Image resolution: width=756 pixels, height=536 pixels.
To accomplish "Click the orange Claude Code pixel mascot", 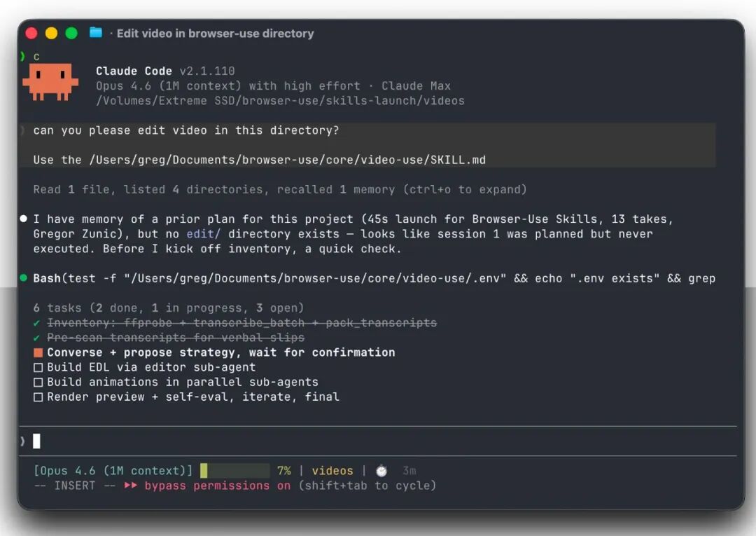I will click(50, 82).
